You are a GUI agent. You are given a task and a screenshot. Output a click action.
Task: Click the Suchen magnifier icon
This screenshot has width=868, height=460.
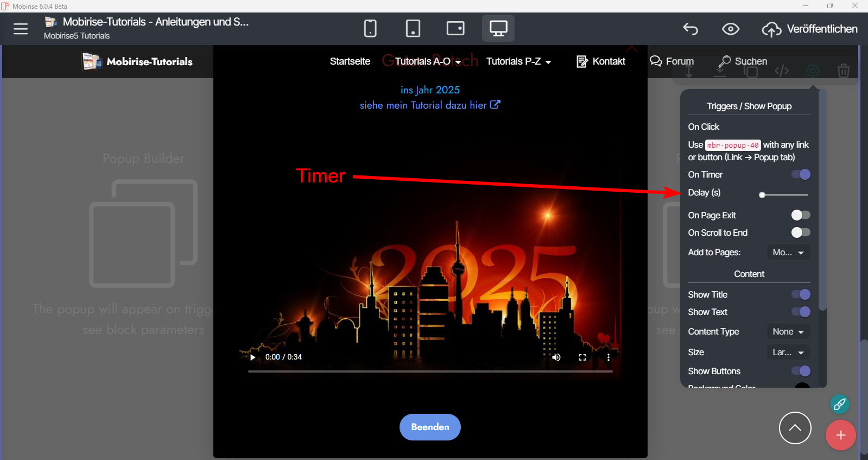pos(724,61)
